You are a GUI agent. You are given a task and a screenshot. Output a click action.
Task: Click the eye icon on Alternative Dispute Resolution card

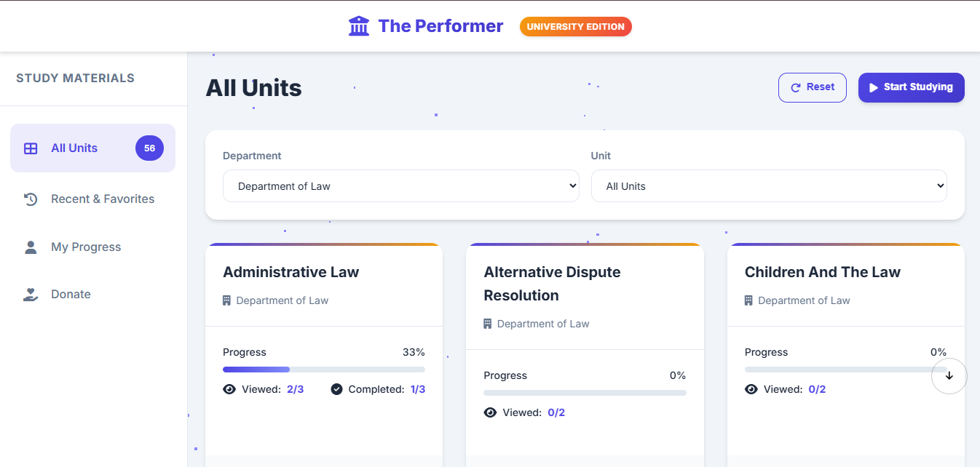pyautogui.click(x=490, y=412)
